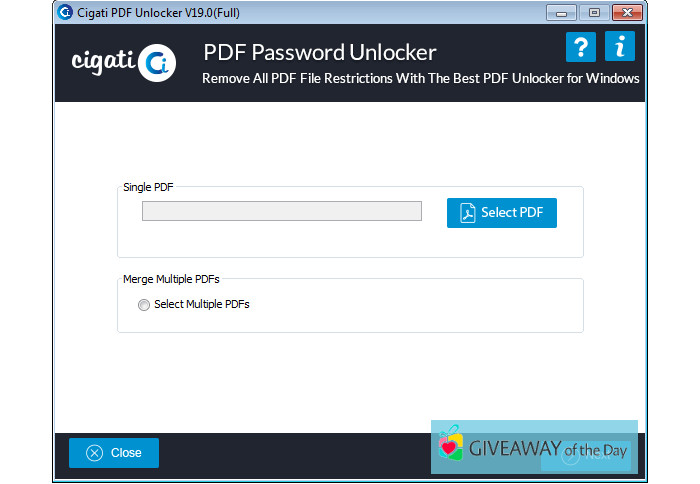700x484 pixels.
Task: Click the PDF Password Unlocker heading
Action: (319, 52)
